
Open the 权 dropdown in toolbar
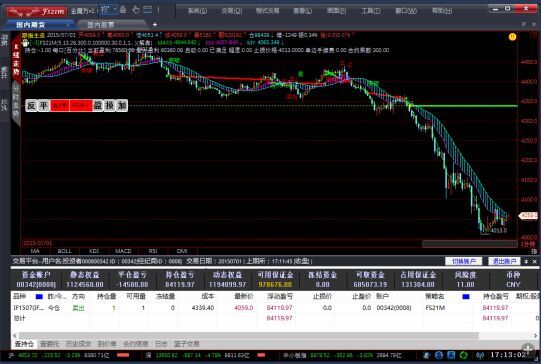coord(108,9)
